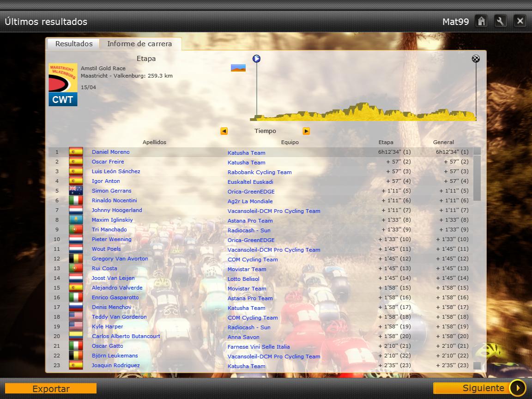Click the next classification arrow right of Tiempo
The width and height of the screenshot is (532, 399).
pos(306,131)
